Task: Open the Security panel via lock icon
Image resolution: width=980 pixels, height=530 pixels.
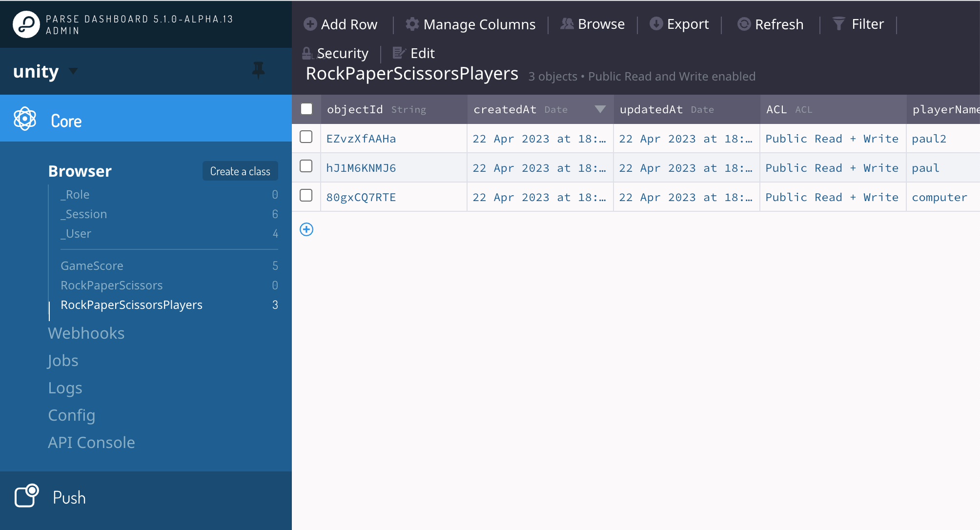Action: point(306,52)
